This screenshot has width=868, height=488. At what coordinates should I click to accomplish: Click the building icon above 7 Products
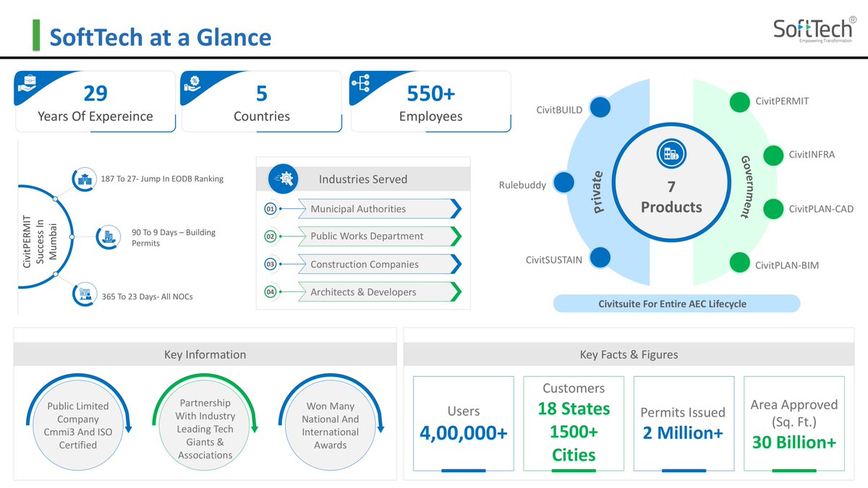coord(671,153)
